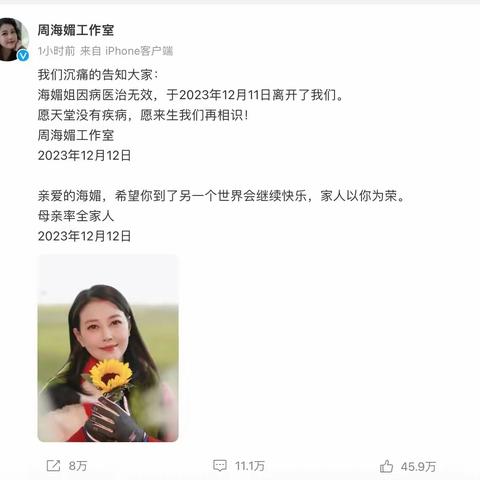Click the line starting 愿天堂没有疾病
The width and height of the screenshot is (480, 480).
coord(143,115)
